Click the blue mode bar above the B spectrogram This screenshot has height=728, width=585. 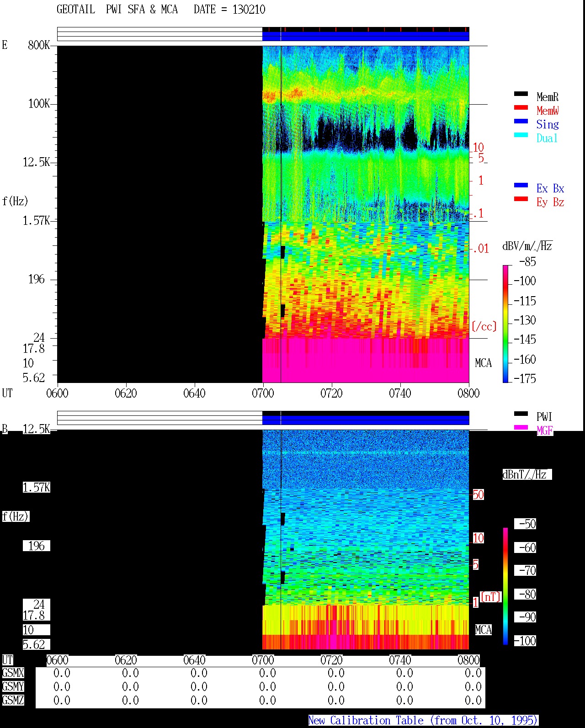pyautogui.click(x=366, y=420)
